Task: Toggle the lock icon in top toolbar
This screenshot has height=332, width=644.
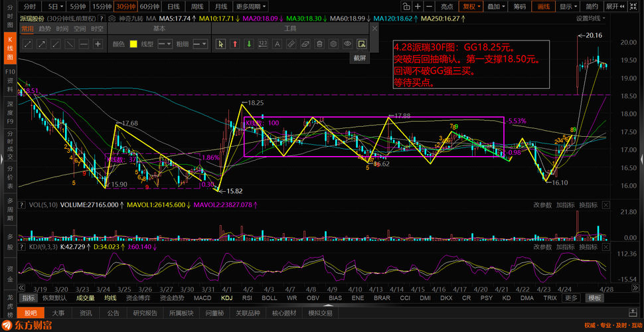Action: tap(408, 6)
